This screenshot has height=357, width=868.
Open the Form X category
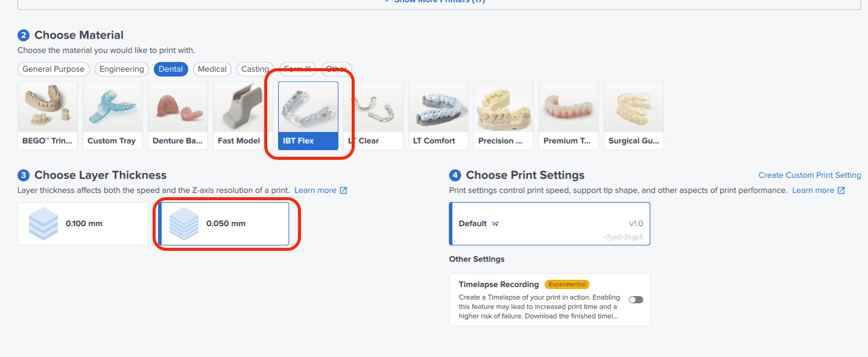click(x=297, y=69)
